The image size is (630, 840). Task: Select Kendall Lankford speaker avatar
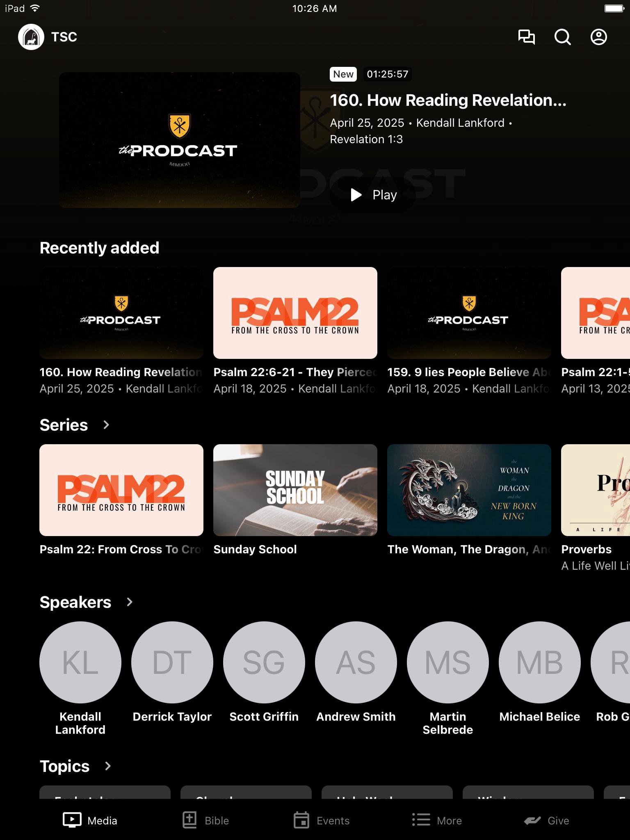point(80,662)
